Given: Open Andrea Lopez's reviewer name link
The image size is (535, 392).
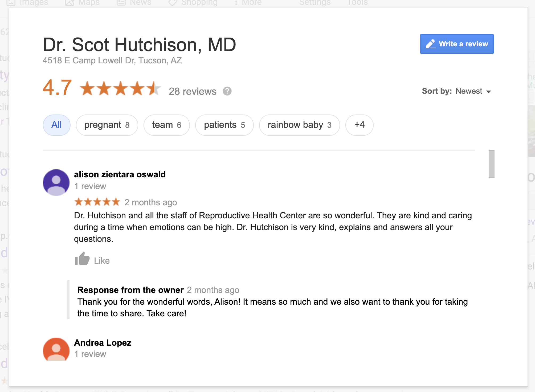Looking at the screenshot, I should 103,342.
